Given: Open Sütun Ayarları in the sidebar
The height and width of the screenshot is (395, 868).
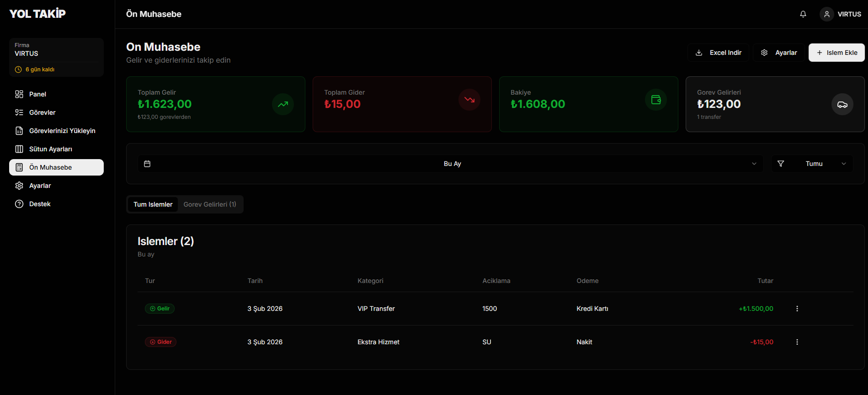Looking at the screenshot, I should [50, 149].
